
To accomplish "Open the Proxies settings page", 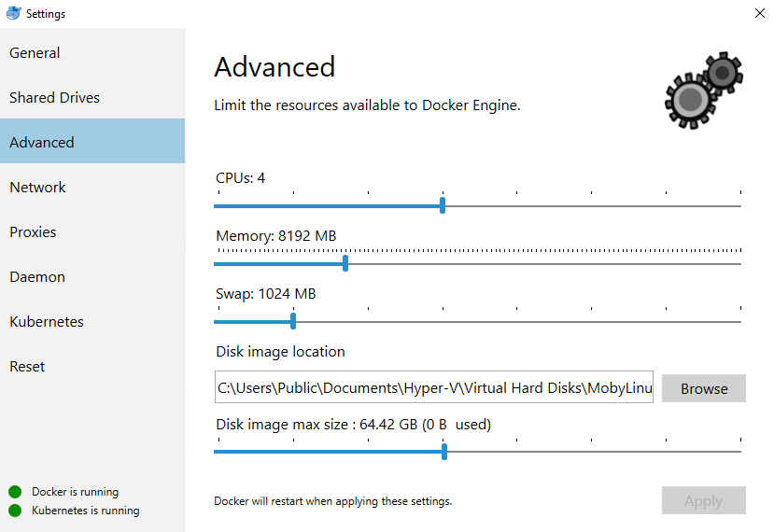I will tap(34, 232).
